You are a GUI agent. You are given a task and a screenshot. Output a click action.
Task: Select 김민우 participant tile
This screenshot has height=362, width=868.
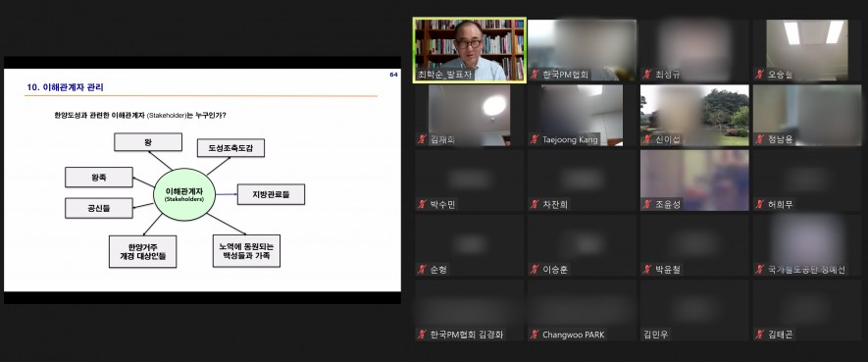click(694, 311)
